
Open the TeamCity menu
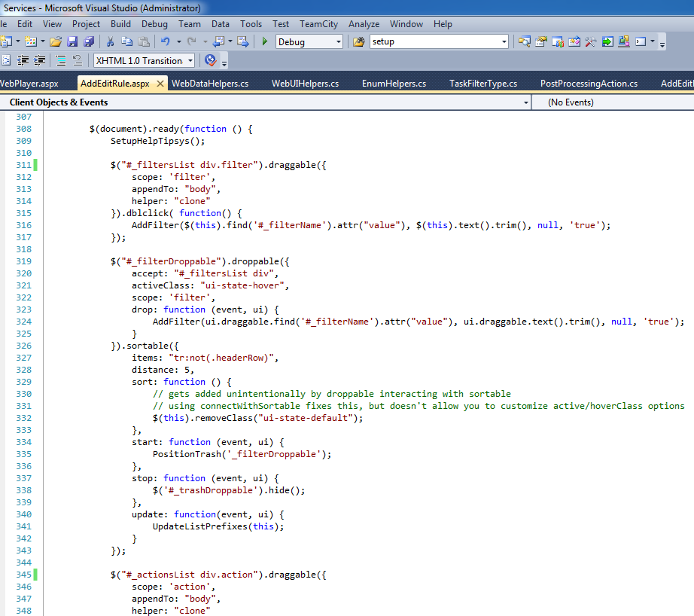[x=318, y=24]
